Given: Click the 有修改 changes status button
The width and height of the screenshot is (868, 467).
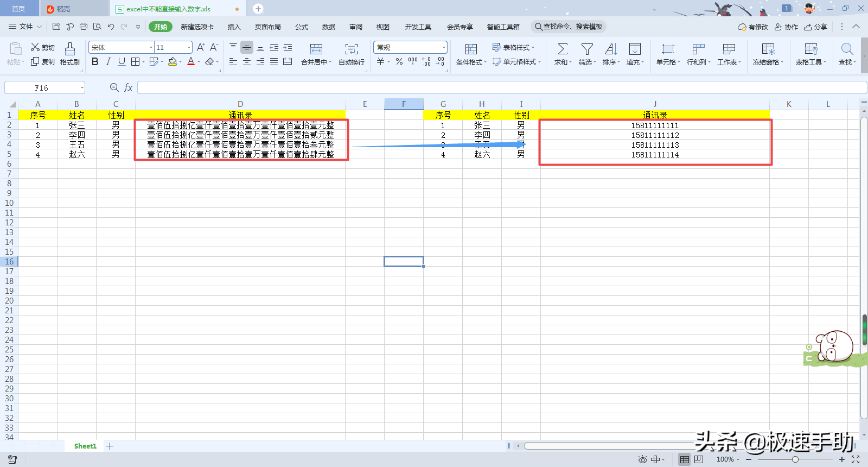Looking at the screenshot, I should pos(753,27).
